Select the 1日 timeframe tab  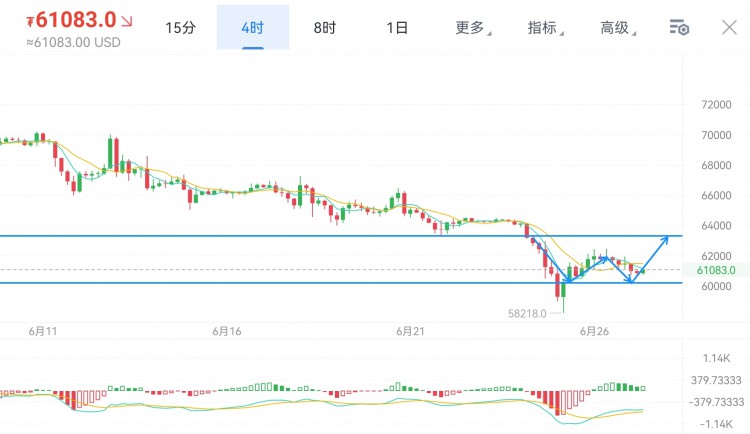(397, 28)
